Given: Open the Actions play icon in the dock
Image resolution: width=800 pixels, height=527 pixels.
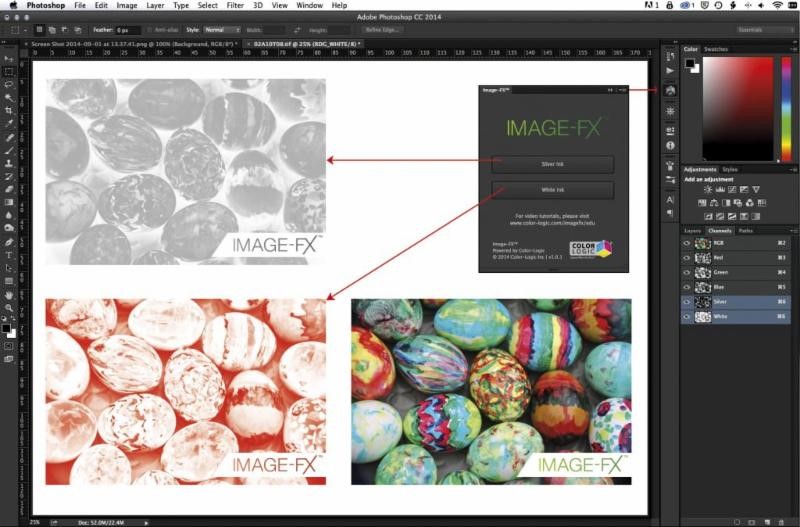Looking at the screenshot, I should pyautogui.click(x=670, y=70).
